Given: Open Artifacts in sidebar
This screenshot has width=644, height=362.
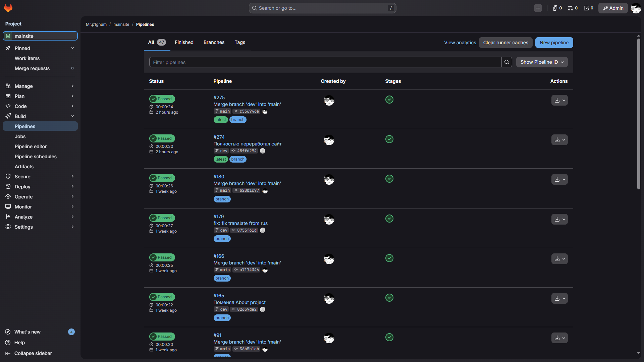Looking at the screenshot, I should point(40,167).
